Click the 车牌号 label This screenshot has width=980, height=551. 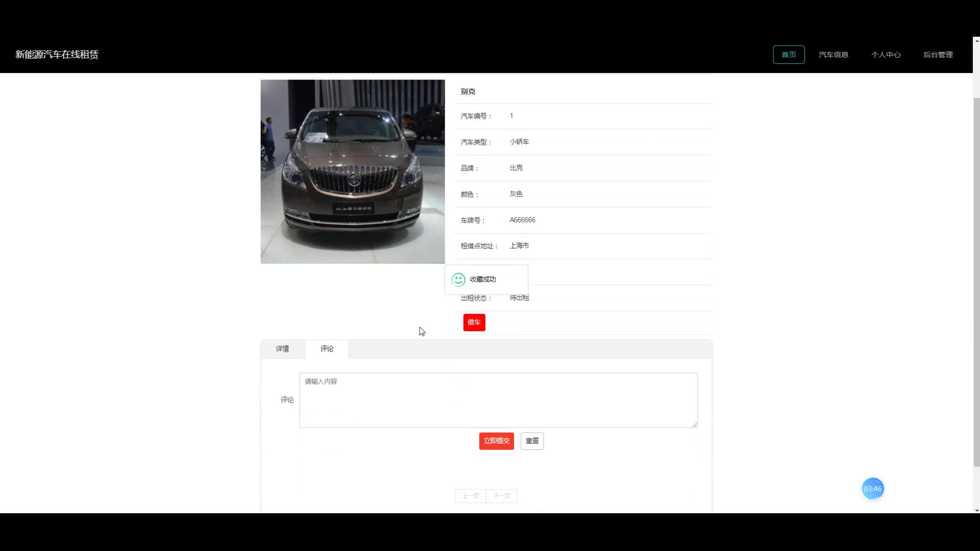tap(473, 220)
